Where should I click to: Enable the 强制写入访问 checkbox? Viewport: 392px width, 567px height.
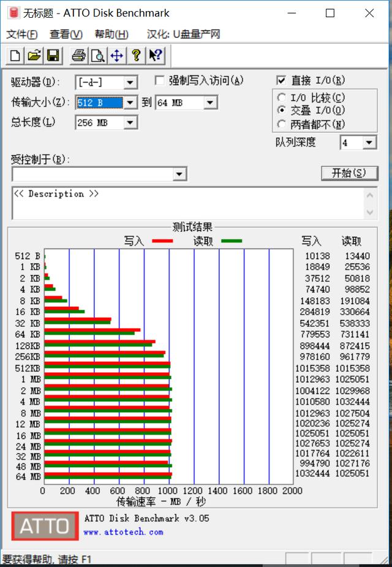point(159,80)
